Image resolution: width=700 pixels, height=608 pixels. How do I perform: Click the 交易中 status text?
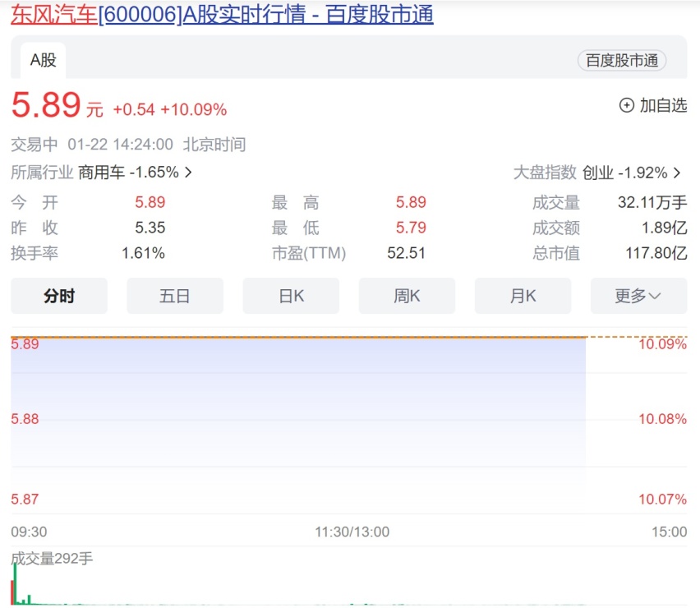(x=35, y=145)
